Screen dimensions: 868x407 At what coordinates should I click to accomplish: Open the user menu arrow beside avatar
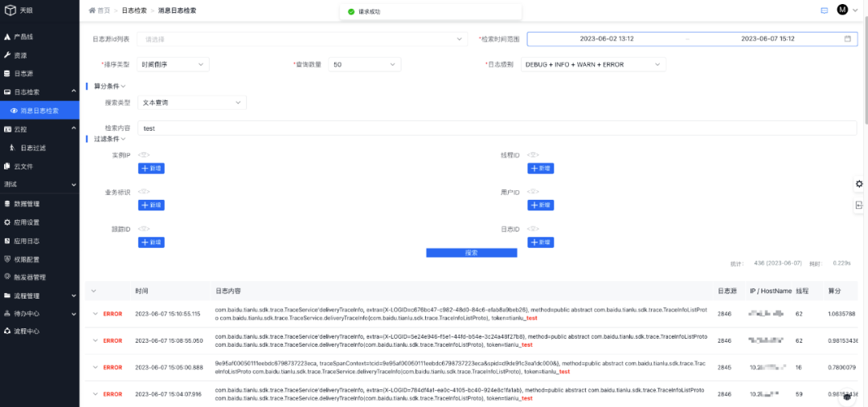(855, 10)
